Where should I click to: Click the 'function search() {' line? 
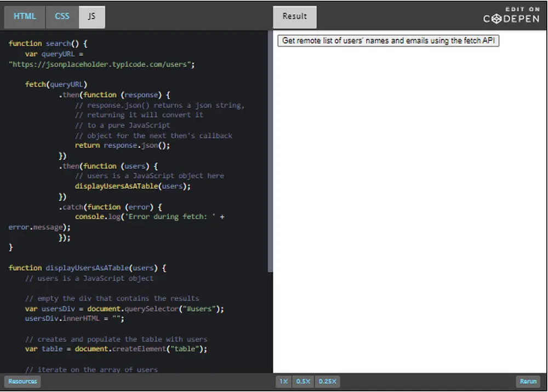click(x=48, y=43)
